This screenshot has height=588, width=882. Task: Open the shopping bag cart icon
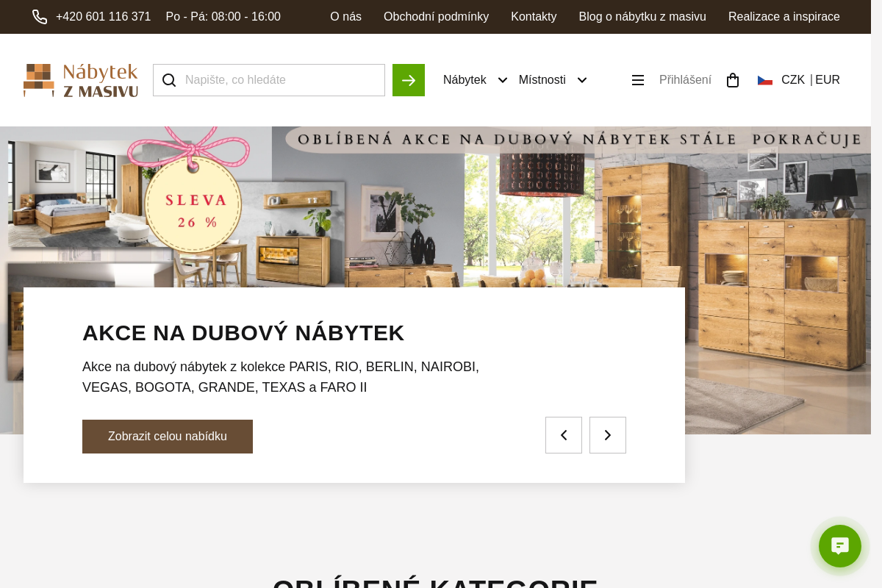tap(733, 80)
